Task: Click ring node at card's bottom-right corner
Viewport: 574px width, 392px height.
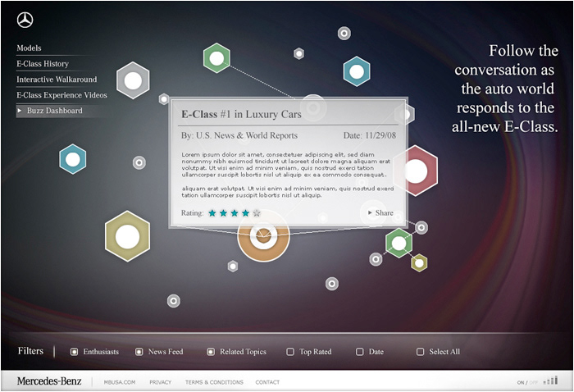Action: point(421,228)
